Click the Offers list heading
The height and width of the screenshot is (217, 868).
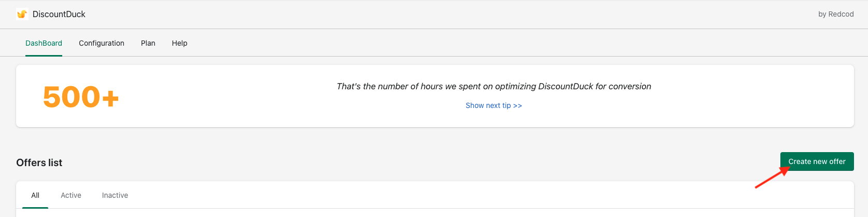pyautogui.click(x=39, y=162)
